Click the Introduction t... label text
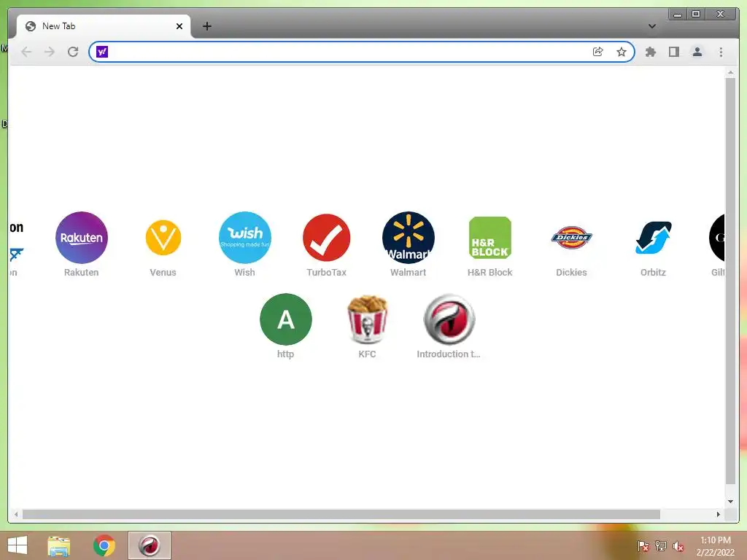747x560 pixels. [449, 354]
